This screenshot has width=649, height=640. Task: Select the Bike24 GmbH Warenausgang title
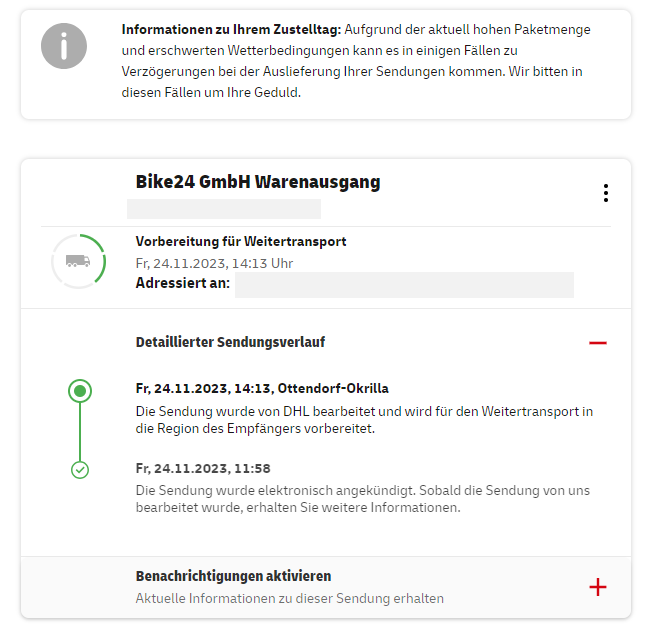[x=258, y=182]
